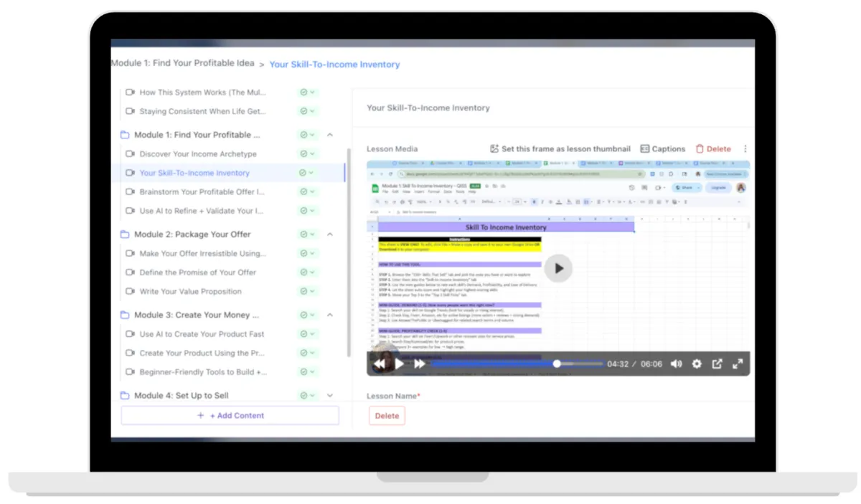This screenshot has width=861, height=504.
Task: Open status dropdown for Your Skill-To-Income Inventory lesson
Action: 308,173
